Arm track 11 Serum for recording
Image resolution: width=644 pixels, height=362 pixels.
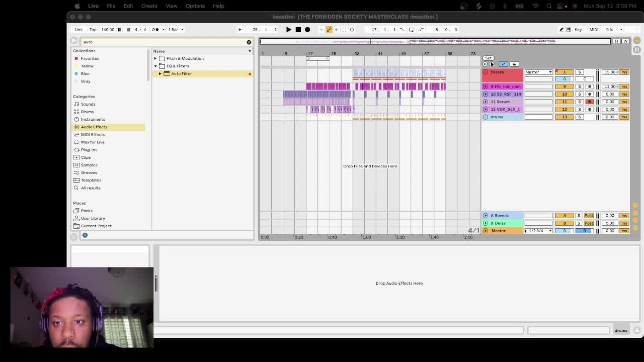tap(590, 102)
